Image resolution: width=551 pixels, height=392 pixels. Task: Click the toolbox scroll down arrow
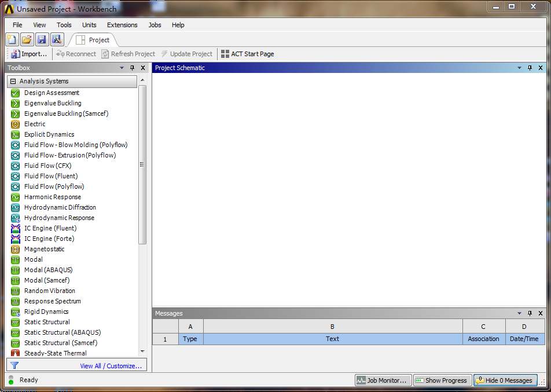(x=142, y=351)
